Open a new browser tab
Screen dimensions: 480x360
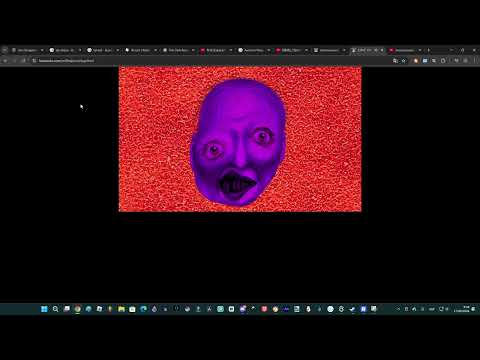click(x=429, y=50)
